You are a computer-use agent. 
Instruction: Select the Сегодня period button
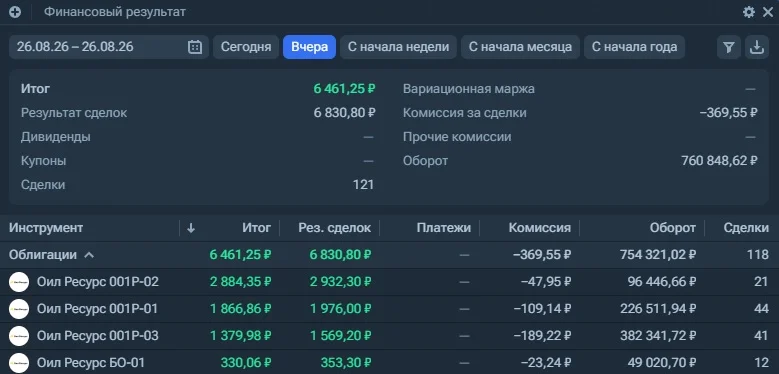[x=246, y=47]
